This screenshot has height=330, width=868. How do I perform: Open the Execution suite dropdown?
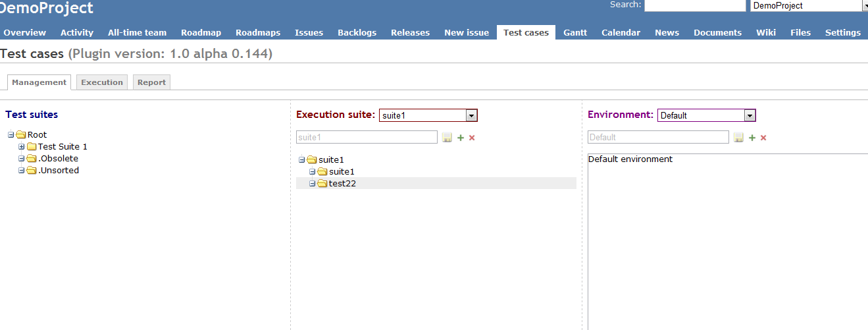pyautogui.click(x=471, y=115)
